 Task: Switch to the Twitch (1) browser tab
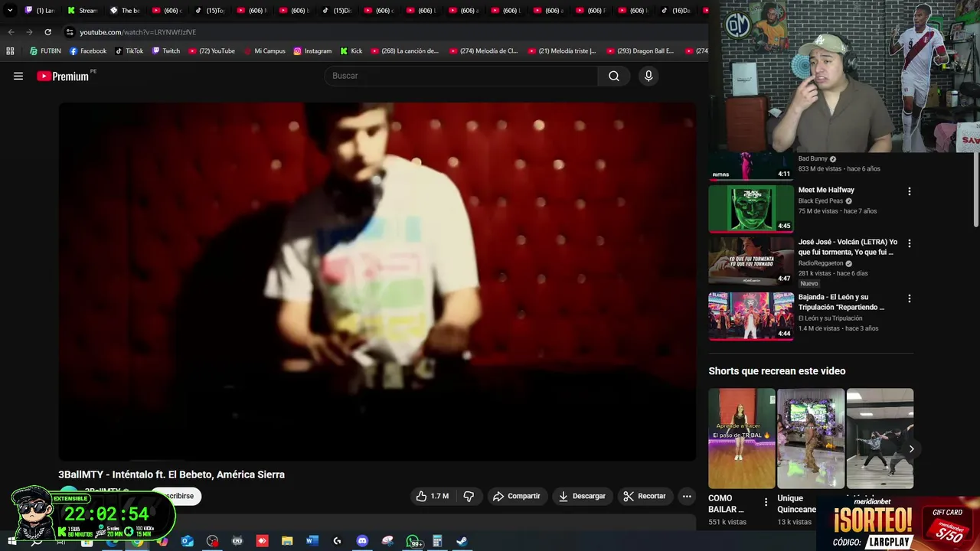click(40, 11)
